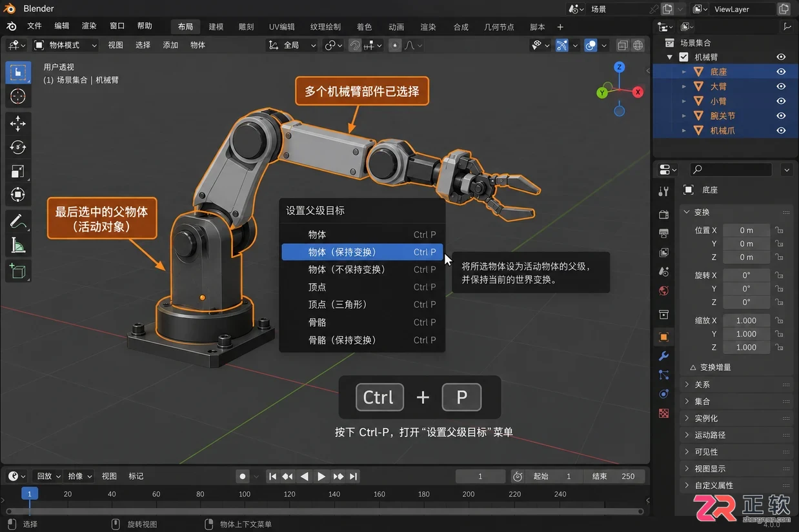Open the View Layer properties tab

(663, 253)
